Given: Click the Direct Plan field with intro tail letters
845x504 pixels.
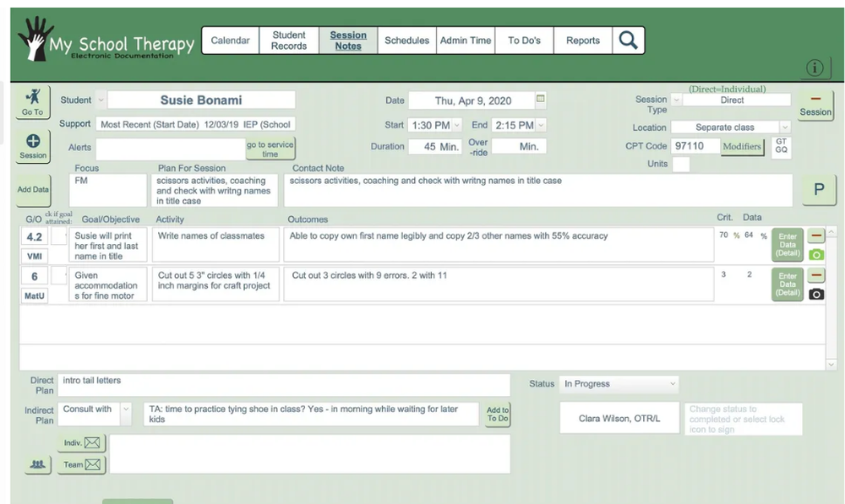Looking at the screenshot, I should 284,385.
